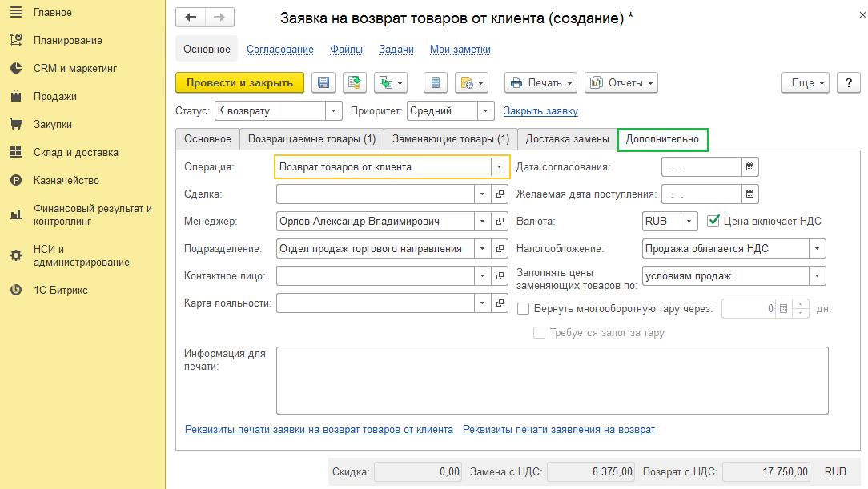Open the Продажи section in sidebar
The height and width of the screenshot is (489, 868).
pos(55,97)
